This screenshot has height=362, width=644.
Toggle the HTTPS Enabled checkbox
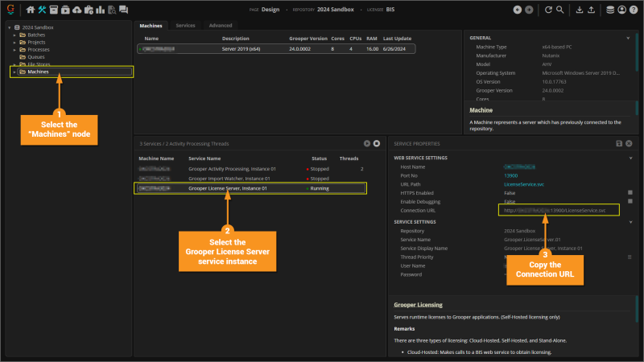pos(630,193)
